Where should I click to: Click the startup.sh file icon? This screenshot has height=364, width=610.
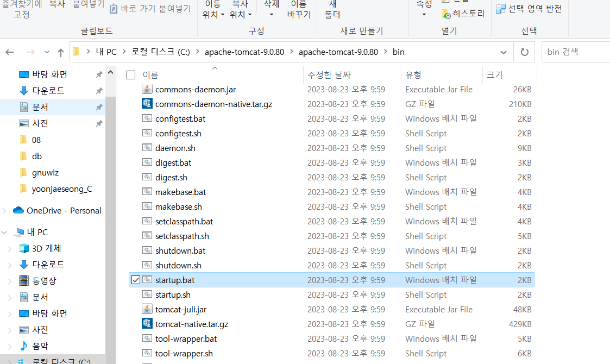pos(147,294)
